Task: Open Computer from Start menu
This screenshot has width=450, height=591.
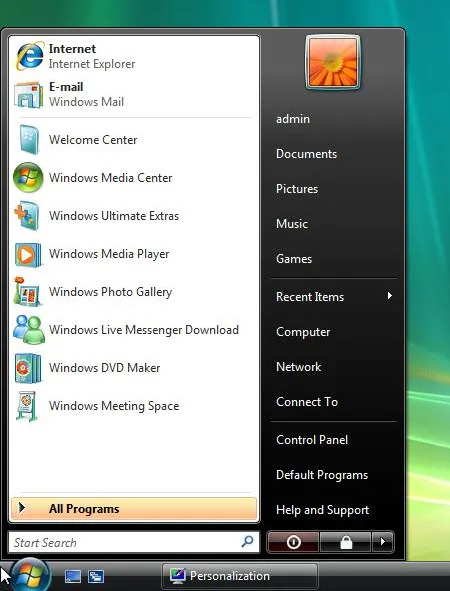Action: click(303, 332)
